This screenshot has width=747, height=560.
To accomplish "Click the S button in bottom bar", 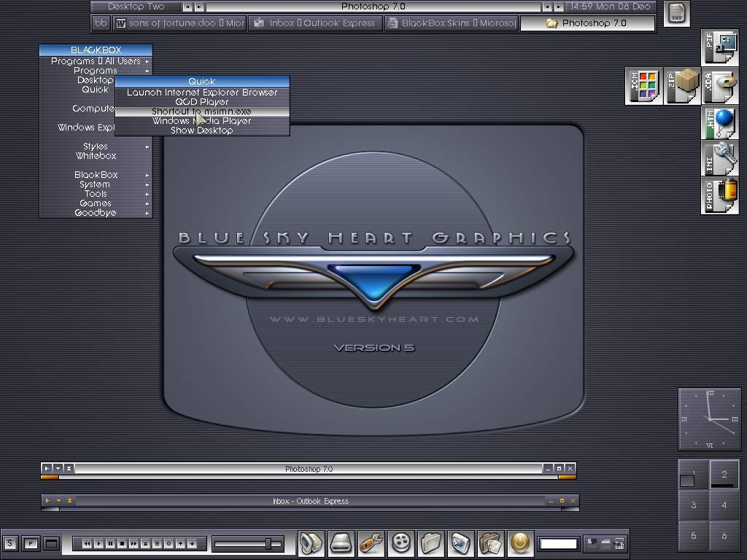I will 10,542.
